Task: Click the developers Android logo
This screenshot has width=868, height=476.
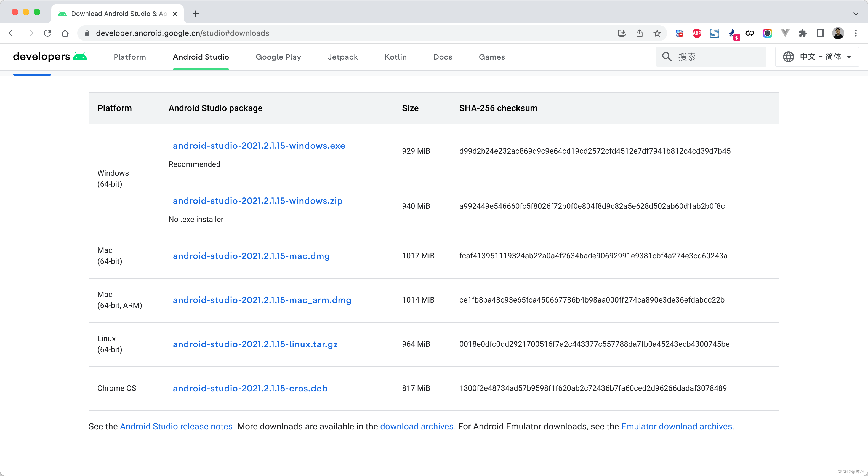Action: point(50,57)
